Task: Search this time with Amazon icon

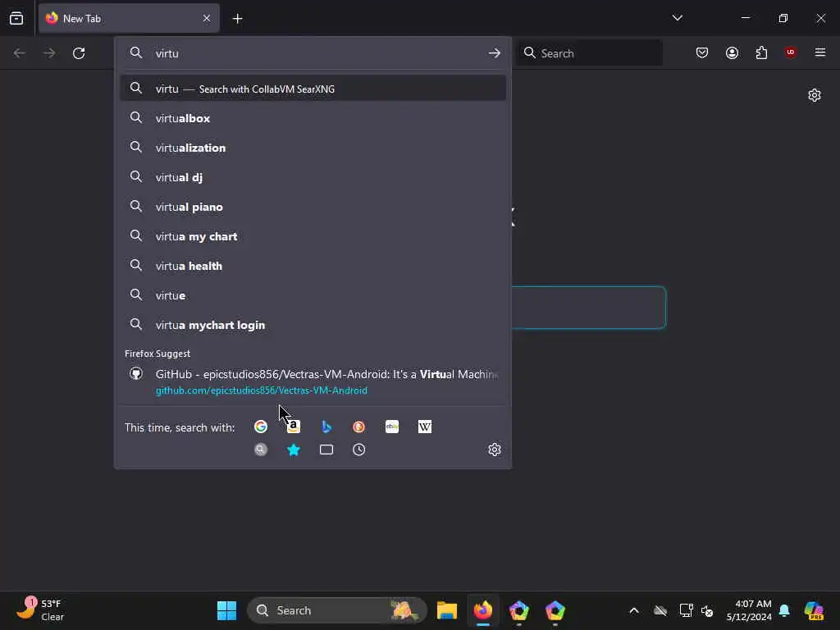Action: click(294, 427)
